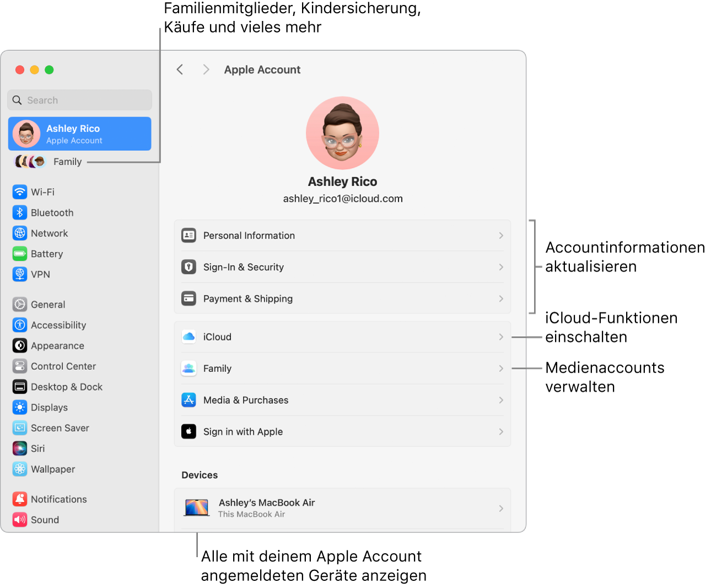711x588 pixels.
Task: Click the MacBook Air device thumbnail
Action: tap(197, 508)
